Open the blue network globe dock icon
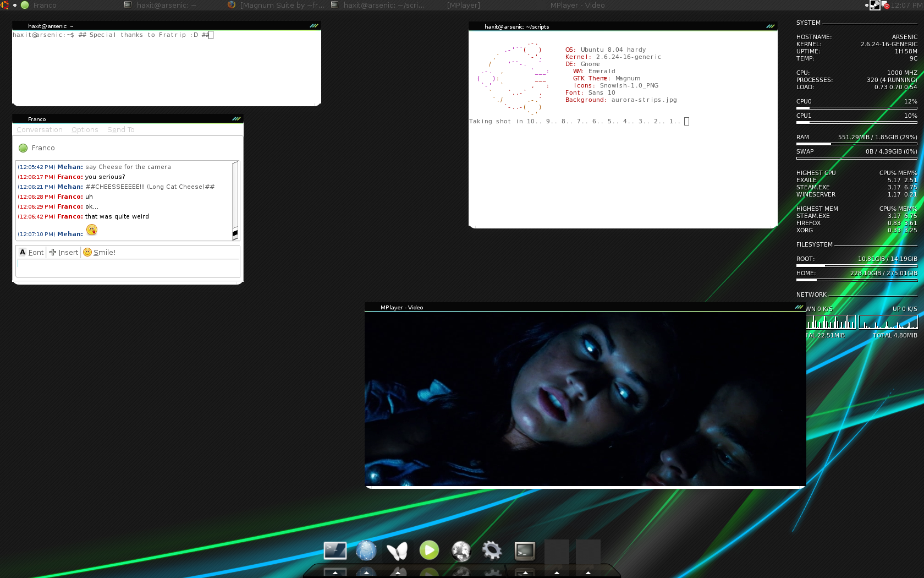 pos(366,550)
